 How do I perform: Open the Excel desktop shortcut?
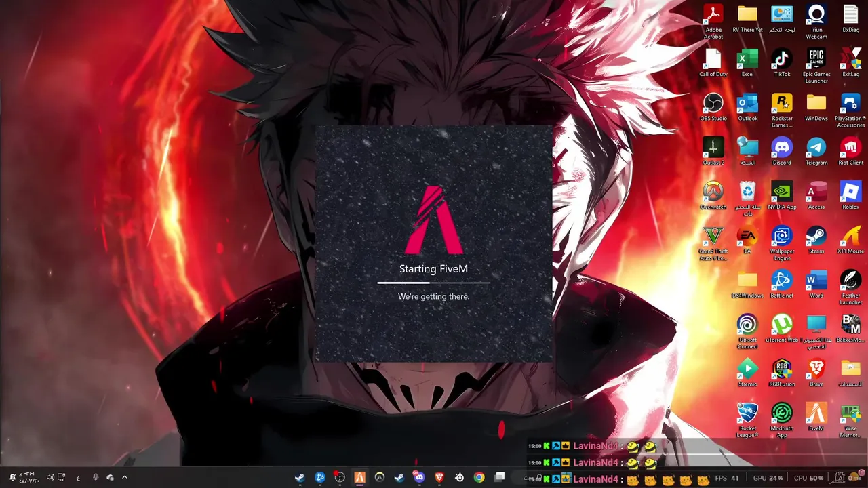[x=747, y=64]
